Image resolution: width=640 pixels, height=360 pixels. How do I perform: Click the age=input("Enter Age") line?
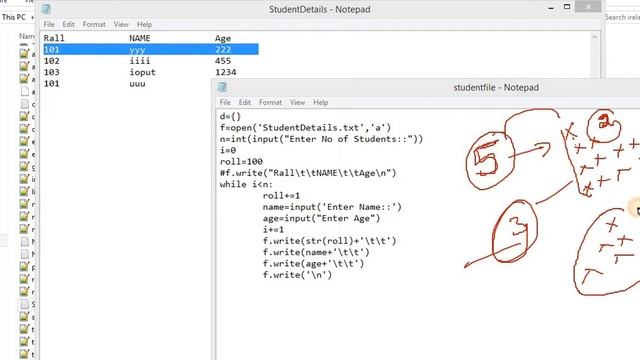pos(321,218)
